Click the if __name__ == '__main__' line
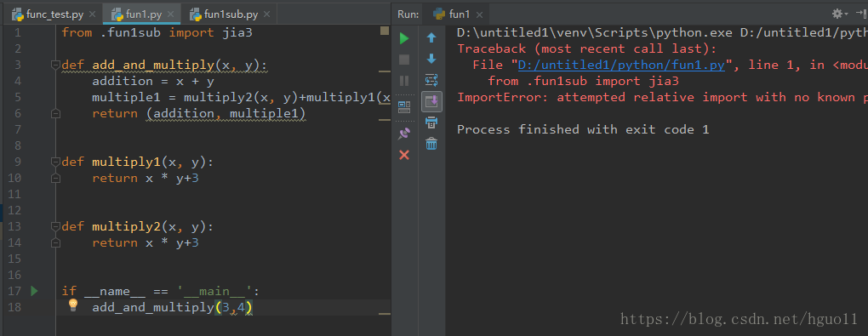868x336 pixels. coord(160,291)
